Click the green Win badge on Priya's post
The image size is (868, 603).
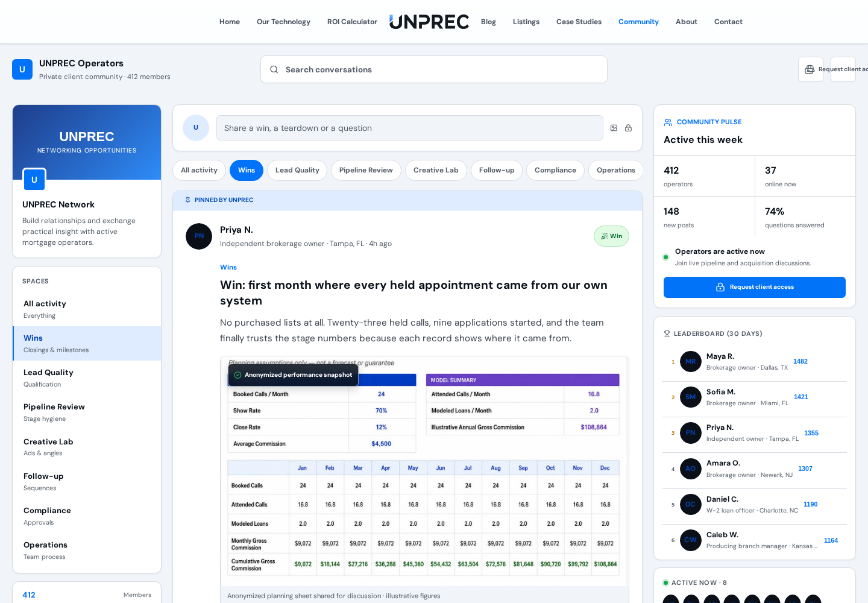(611, 236)
